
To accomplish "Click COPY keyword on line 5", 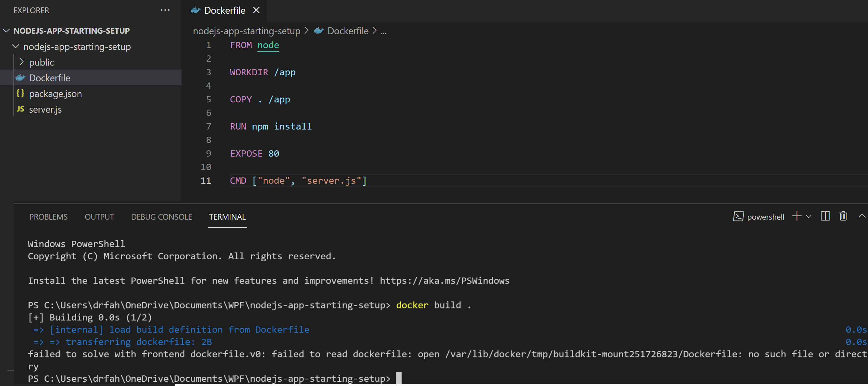I will (x=241, y=100).
